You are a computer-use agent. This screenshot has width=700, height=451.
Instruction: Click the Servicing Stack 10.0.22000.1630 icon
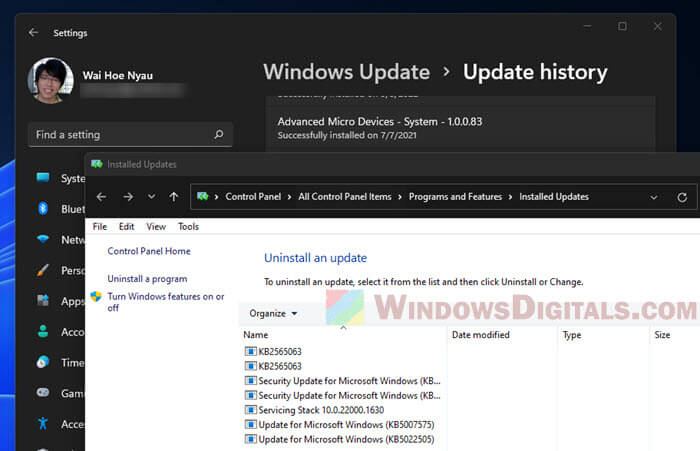pyautogui.click(x=250, y=410)
